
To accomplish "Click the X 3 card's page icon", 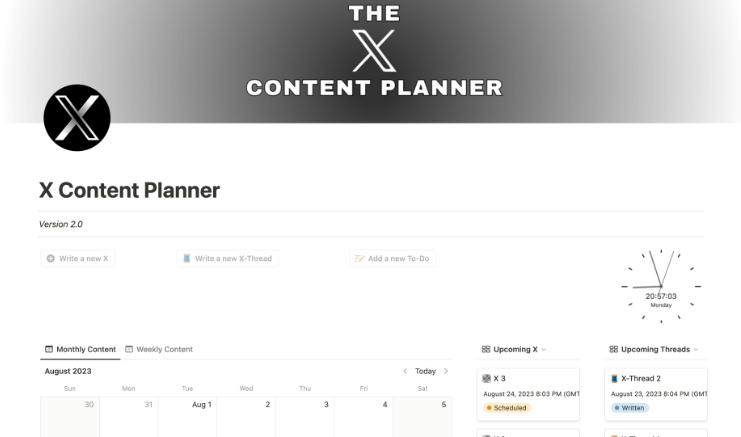I will [487, 379].
